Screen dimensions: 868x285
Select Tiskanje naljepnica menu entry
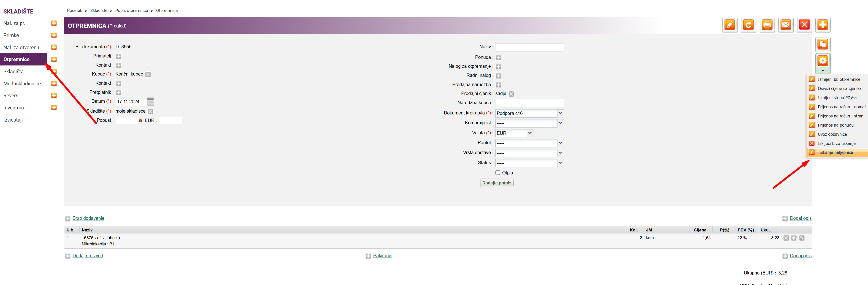(835, 153)
